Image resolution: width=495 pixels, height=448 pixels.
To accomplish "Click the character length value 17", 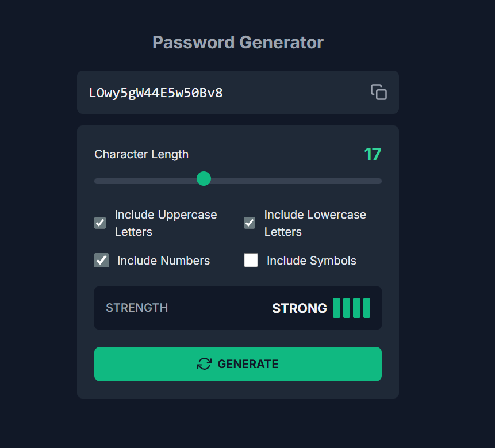I will [x=373, y=154].
